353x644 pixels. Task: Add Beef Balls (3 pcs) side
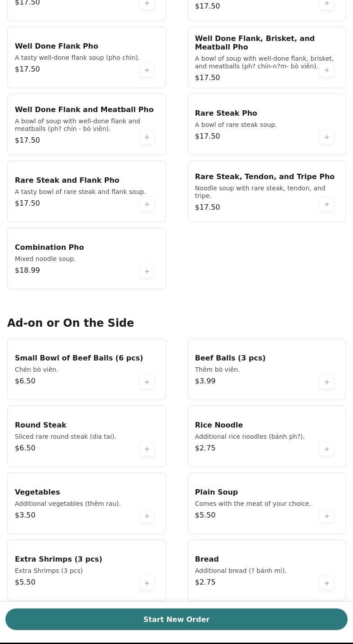pos(327,382)
